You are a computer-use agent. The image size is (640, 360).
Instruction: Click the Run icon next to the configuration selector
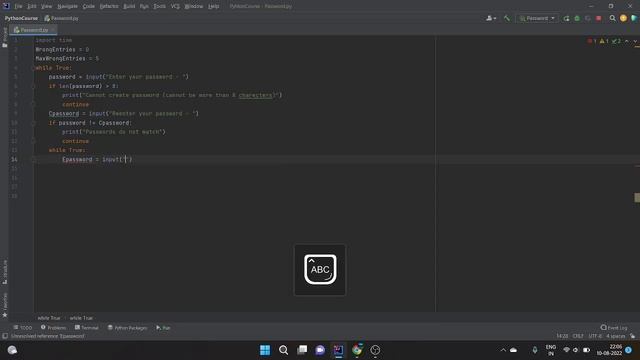pyautogui.click(x=566, y=18)
